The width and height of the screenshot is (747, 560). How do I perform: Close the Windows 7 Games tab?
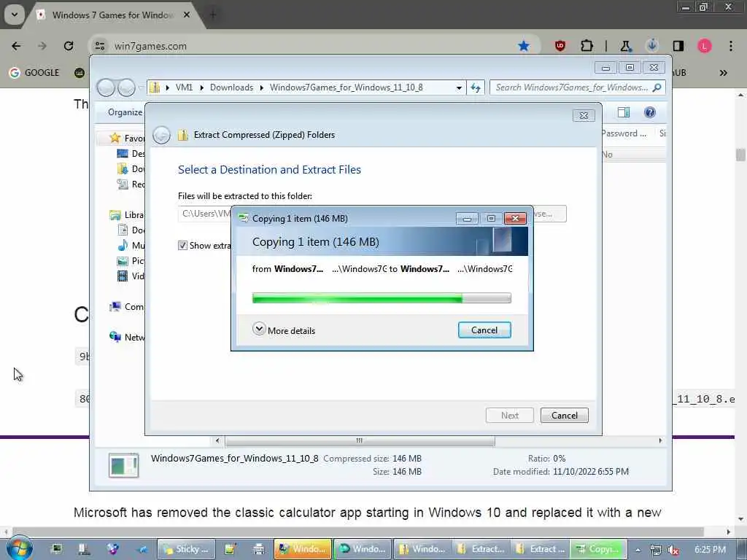[x=187, y=15]
